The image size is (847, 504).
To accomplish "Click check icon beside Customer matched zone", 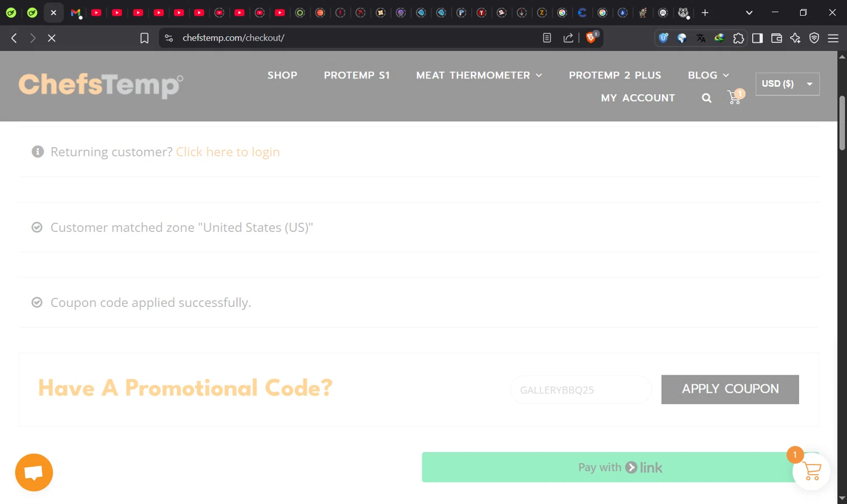I will pyautogui.click(x=37, y=227).
